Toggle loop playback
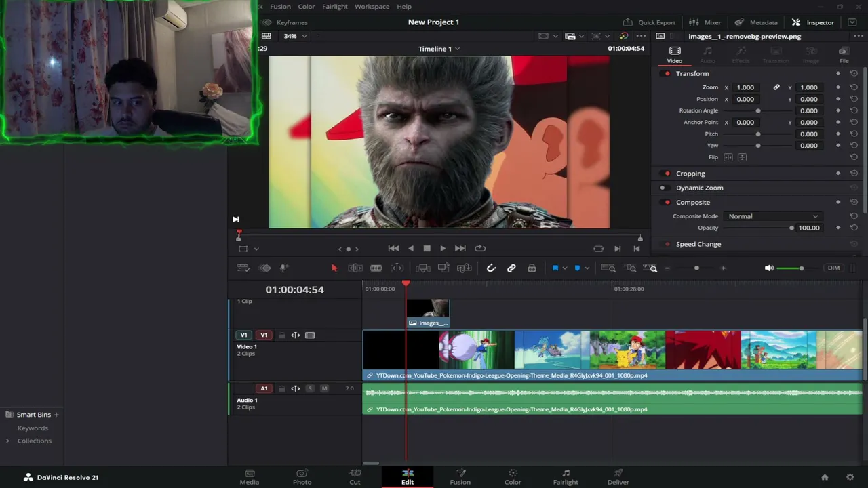This screenshot has height=488, width=868. [x=480, y=249]
